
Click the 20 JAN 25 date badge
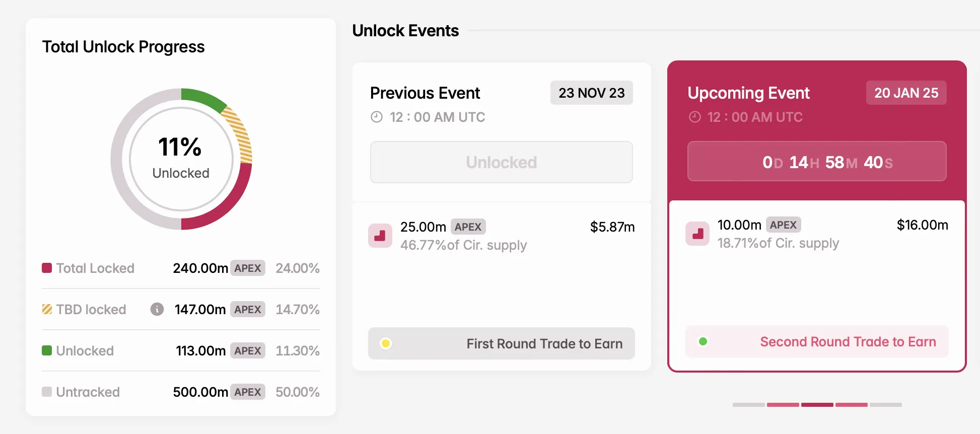pos(906,93)
